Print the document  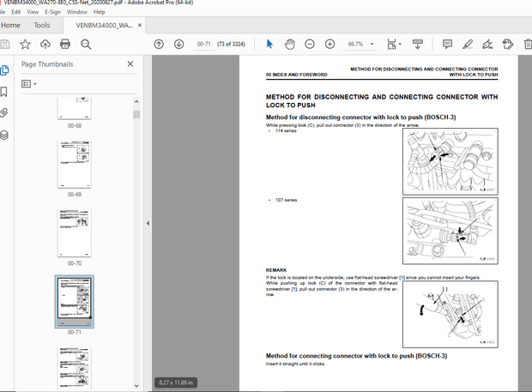[x=65, y=44]
